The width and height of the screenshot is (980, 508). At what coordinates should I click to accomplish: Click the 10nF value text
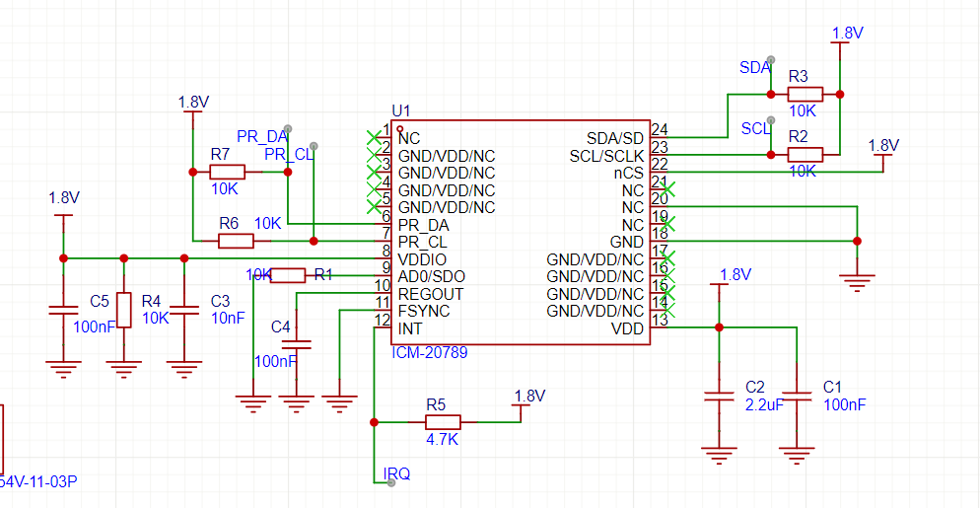228,318
